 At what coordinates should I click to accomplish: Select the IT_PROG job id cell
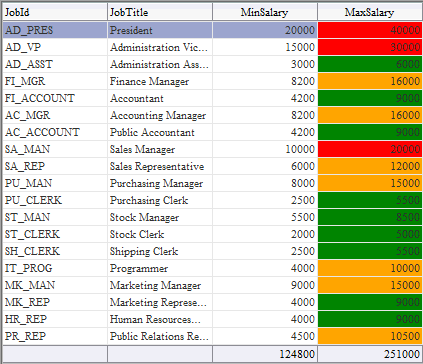(x=55, y=268)
